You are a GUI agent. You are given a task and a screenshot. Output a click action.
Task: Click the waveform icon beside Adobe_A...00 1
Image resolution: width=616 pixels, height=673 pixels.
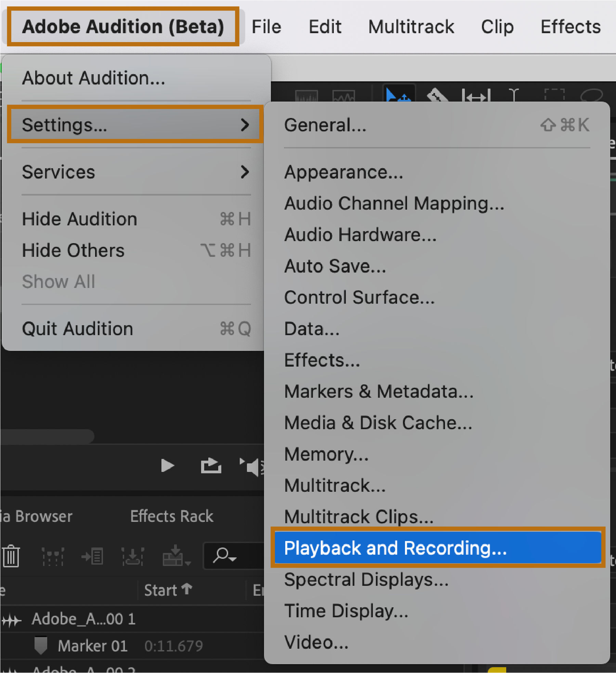(x=11, y=620)
